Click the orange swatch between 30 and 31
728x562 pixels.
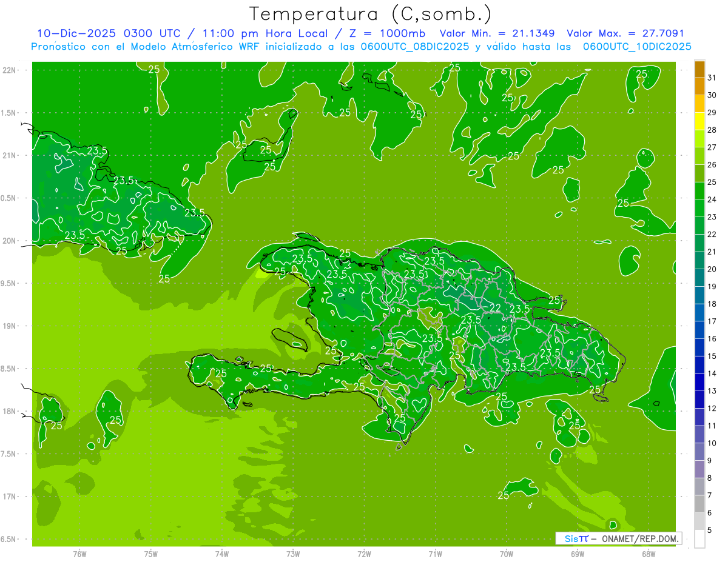coord(699,87)
